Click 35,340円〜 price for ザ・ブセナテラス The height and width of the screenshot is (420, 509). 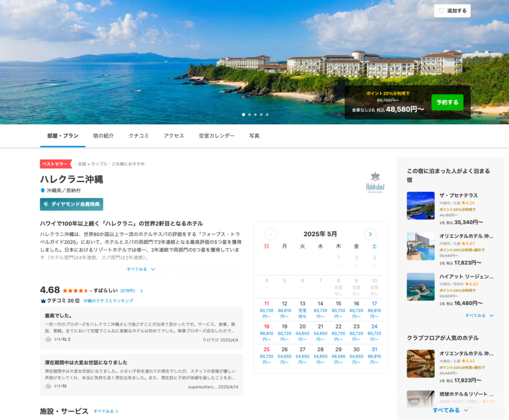pos(468,222)
